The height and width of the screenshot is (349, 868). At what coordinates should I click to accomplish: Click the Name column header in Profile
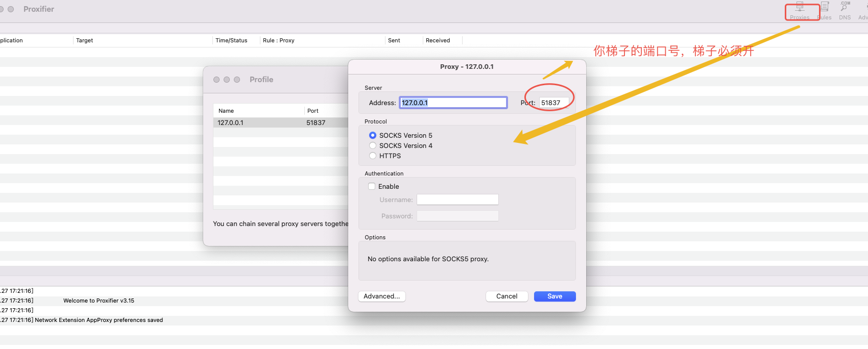[226, 111]
